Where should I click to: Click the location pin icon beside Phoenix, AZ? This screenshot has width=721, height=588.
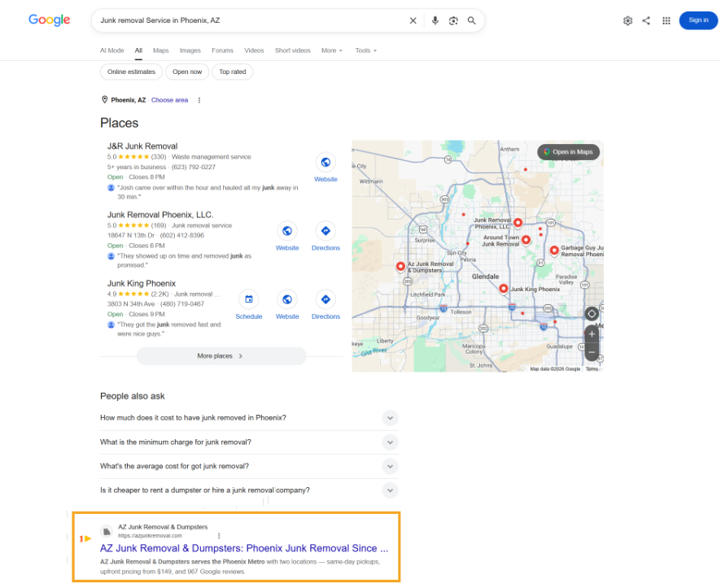coord(104,100)
